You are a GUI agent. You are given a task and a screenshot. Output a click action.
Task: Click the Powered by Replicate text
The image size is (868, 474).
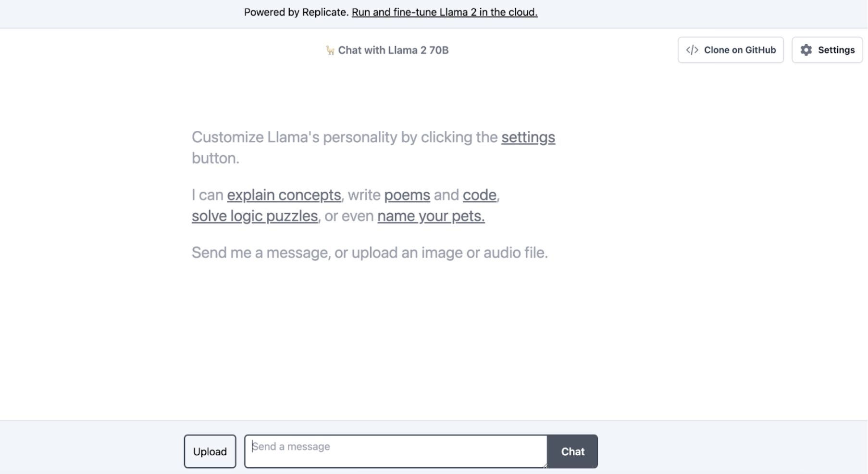click(297, 12)
